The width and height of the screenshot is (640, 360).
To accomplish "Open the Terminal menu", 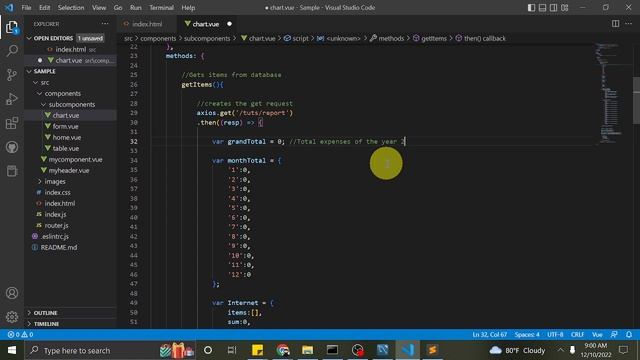I will (161, 8).
